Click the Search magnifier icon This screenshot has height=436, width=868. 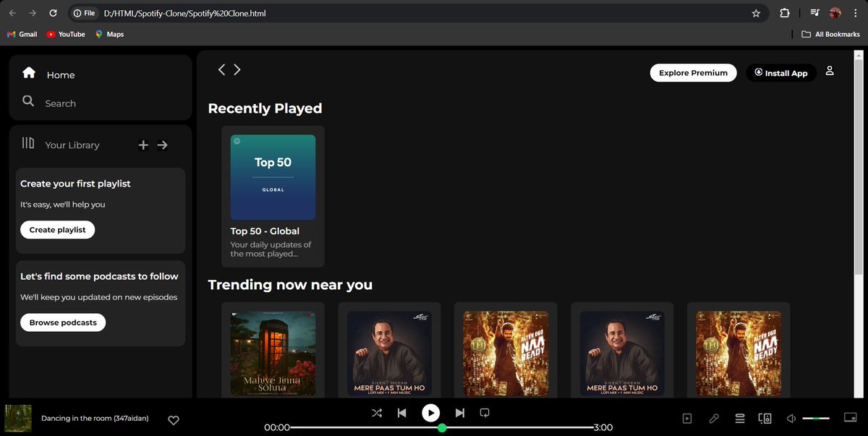tap(28, 101)
